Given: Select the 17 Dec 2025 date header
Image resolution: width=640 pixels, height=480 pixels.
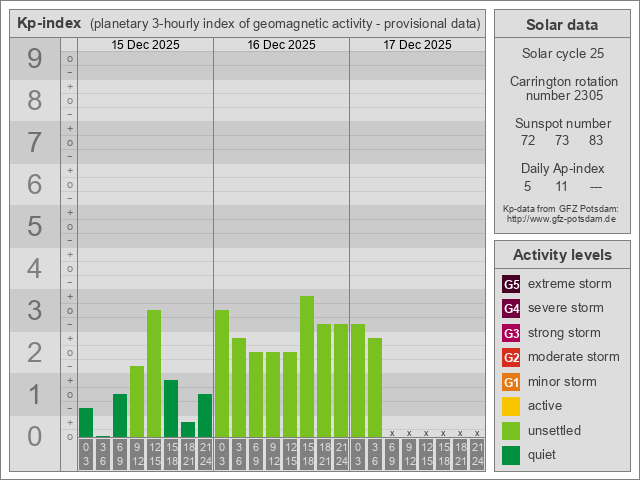Looking at the screenshot, I should click(x=417, y=45).
